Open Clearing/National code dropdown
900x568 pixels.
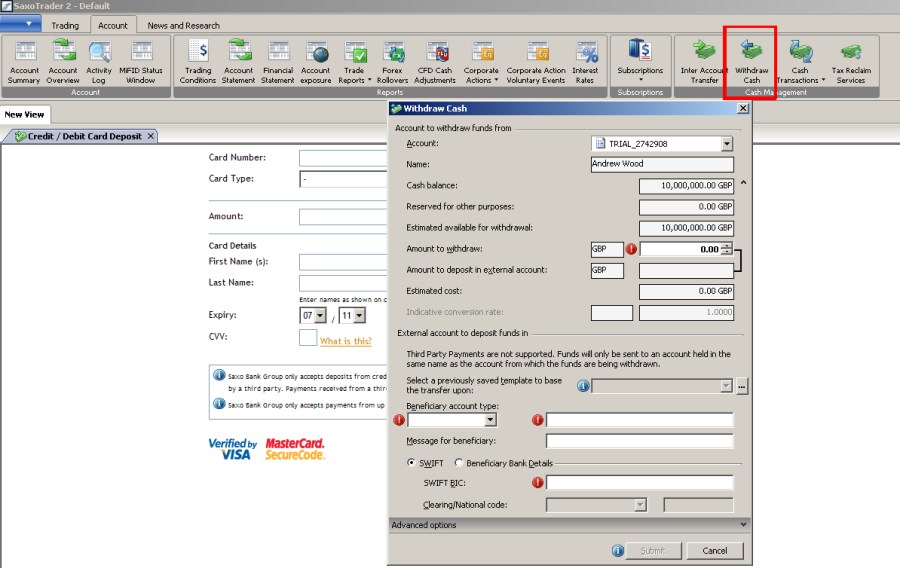(x=641, y=505)
